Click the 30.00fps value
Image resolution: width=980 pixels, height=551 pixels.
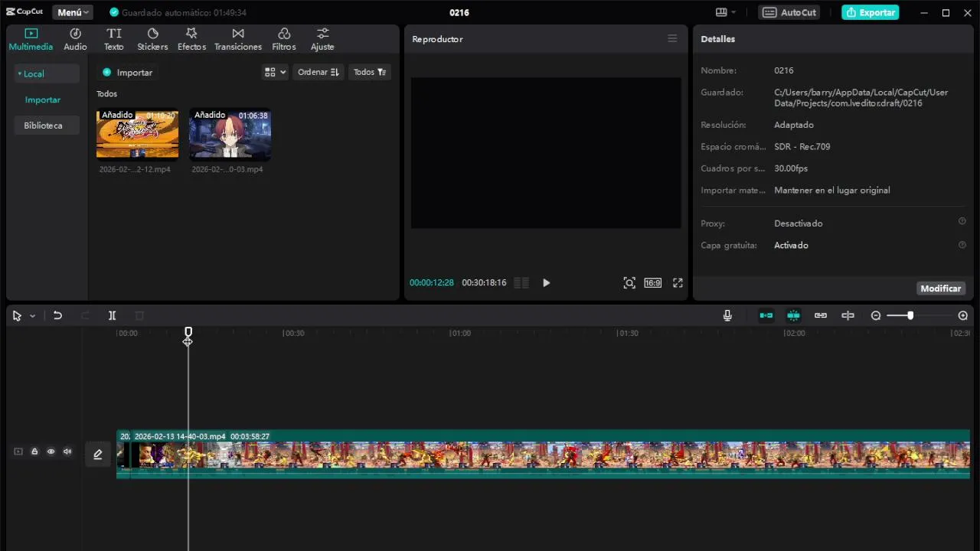[791, 168]
